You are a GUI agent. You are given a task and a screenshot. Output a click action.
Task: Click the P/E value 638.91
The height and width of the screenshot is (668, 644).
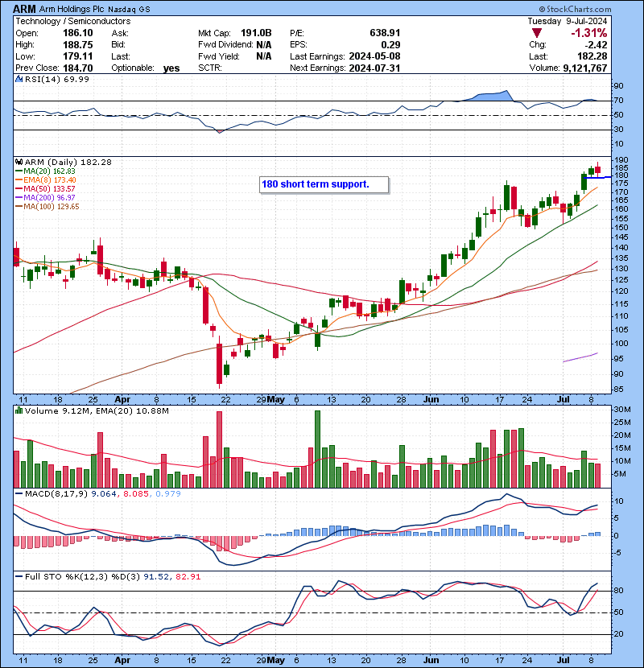click(x=385, y=33)
